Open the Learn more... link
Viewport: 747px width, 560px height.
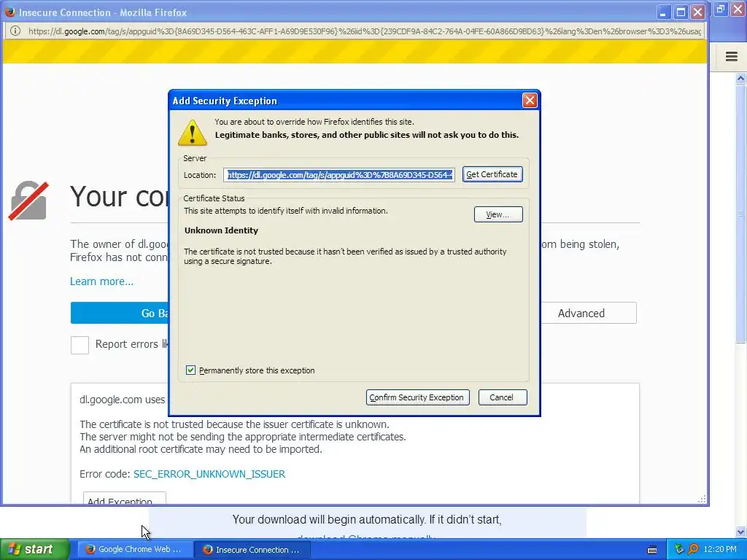pyautogui.click(x=101, y=281)
